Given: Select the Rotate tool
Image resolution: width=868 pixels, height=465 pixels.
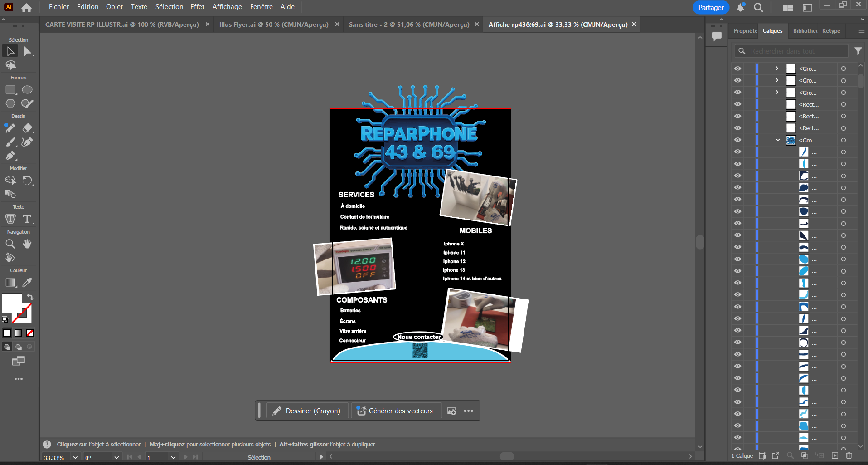Looking at the screenshot, I should pos(27,181).
